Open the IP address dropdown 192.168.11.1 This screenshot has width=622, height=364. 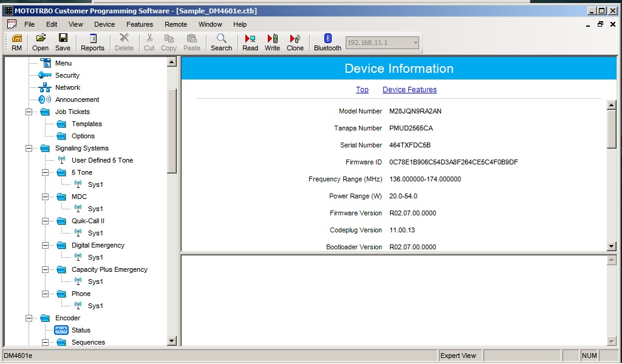tap(415, 43)
